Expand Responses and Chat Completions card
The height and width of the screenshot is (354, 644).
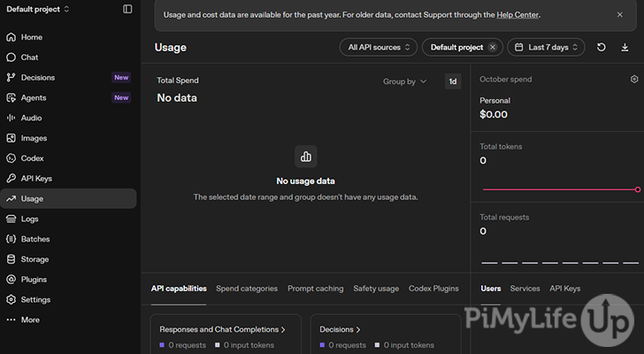(222, 329)
